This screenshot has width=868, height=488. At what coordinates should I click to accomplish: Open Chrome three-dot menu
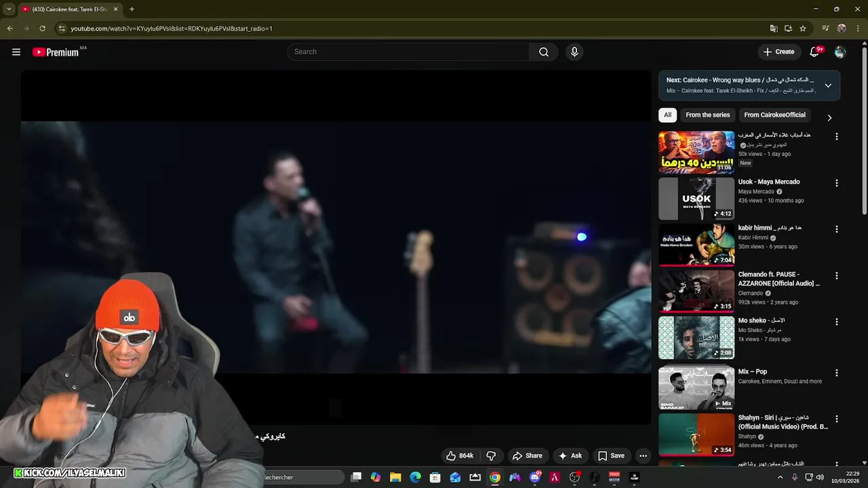857,28
